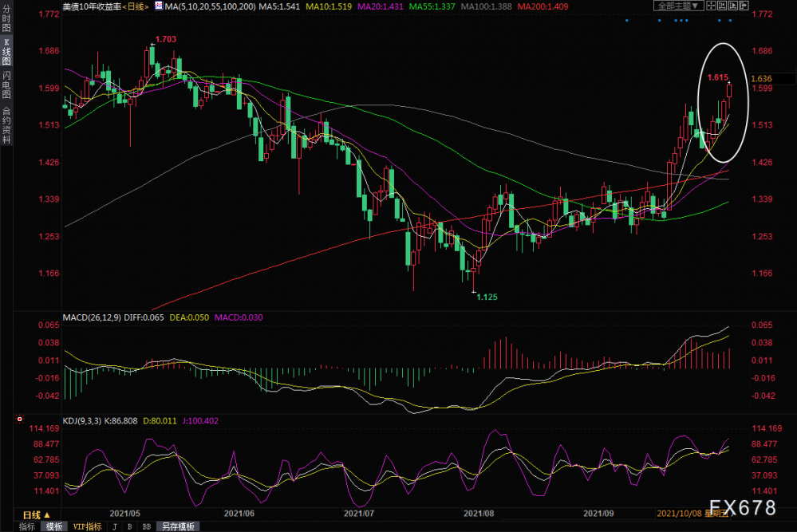
Task: Click the 2021/06 label on the time axis
Action: pyautogui.click(x=239, y=514)
